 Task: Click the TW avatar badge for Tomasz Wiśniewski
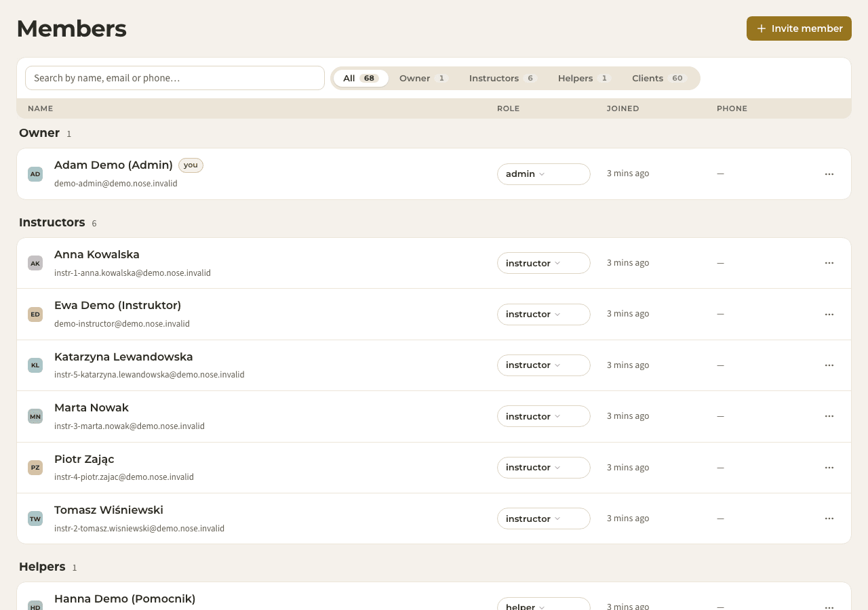pyautogui.click(x=35, y=518)
